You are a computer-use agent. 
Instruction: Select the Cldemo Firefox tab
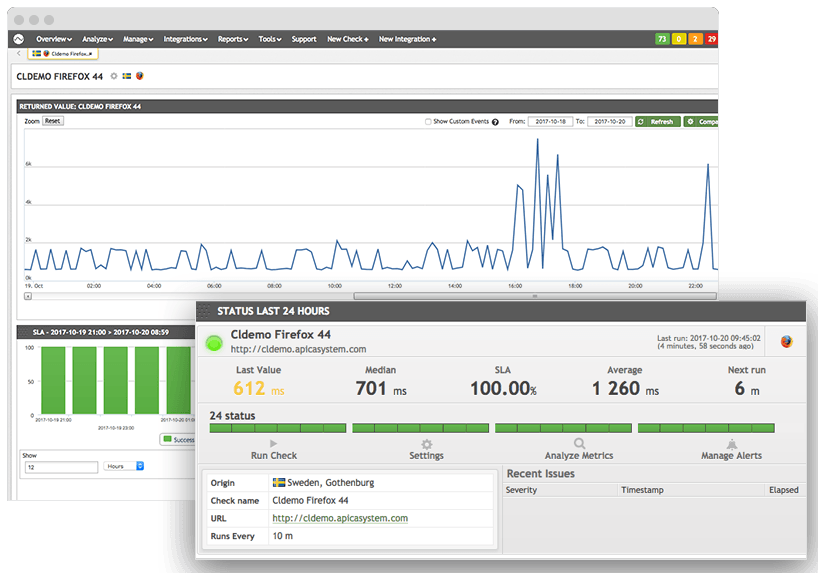(62, 53)
